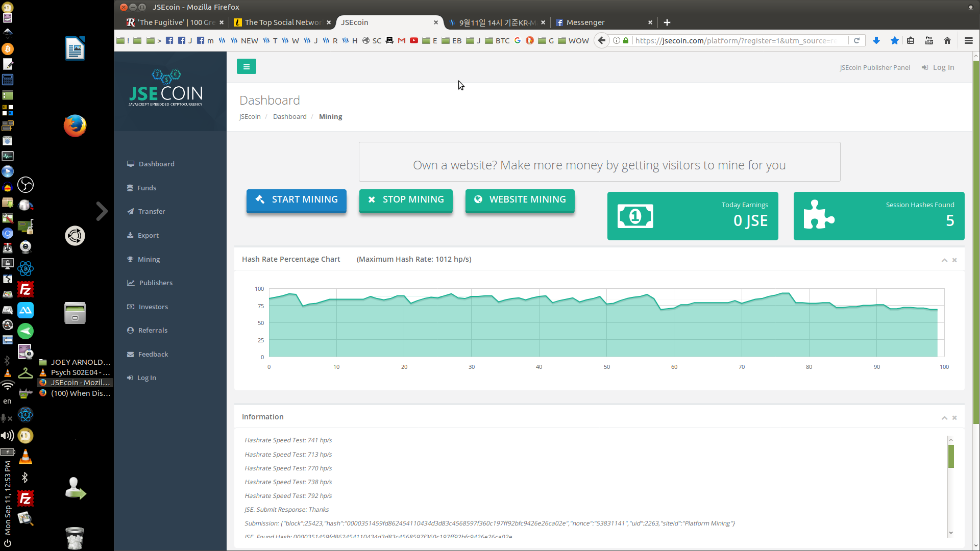Click the browser back arrow
Screen dimensions: 980x551
pyautogui.click(x=602, y=40)
